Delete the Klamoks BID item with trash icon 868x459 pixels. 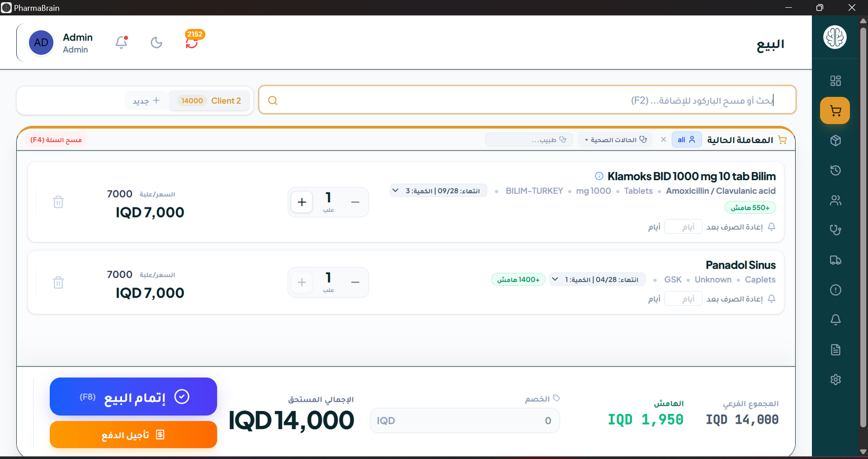pos(58,202)
